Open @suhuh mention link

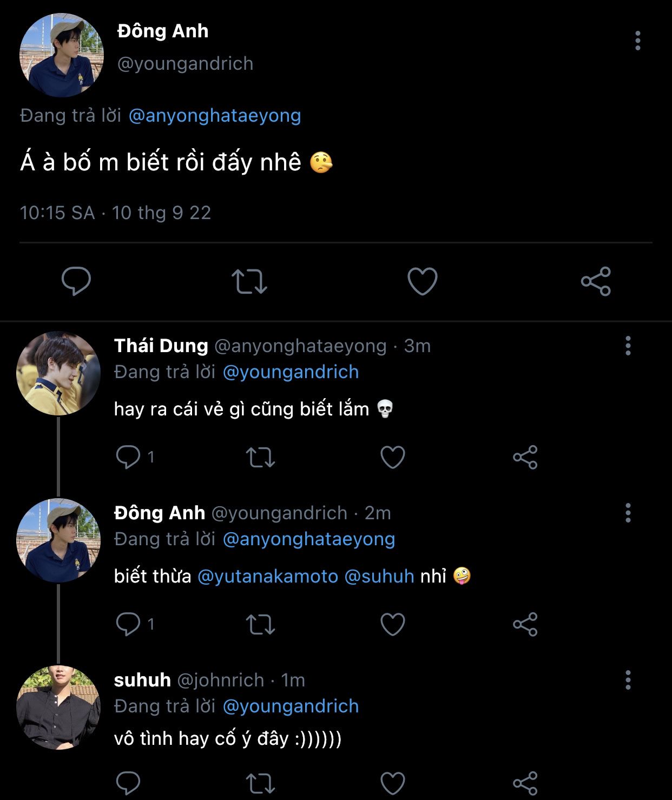coord(379,577)
